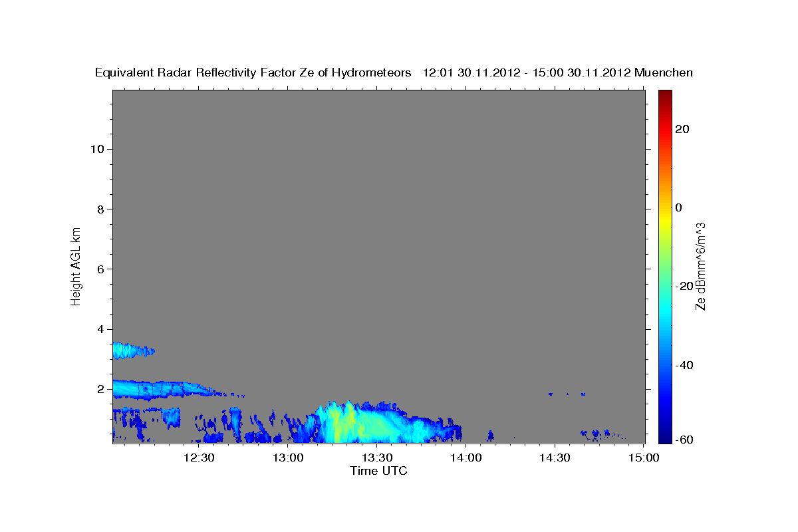798x532 pixels.
Task: Click the 10 km height tick label
Action: (x=96, y=149)
